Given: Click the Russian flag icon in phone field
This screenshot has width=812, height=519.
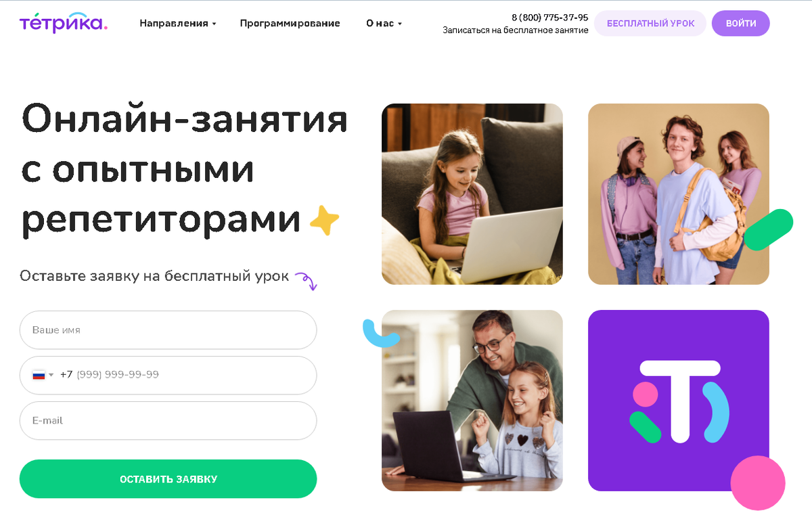Looking at the screenshot, I should click(39, 375).
